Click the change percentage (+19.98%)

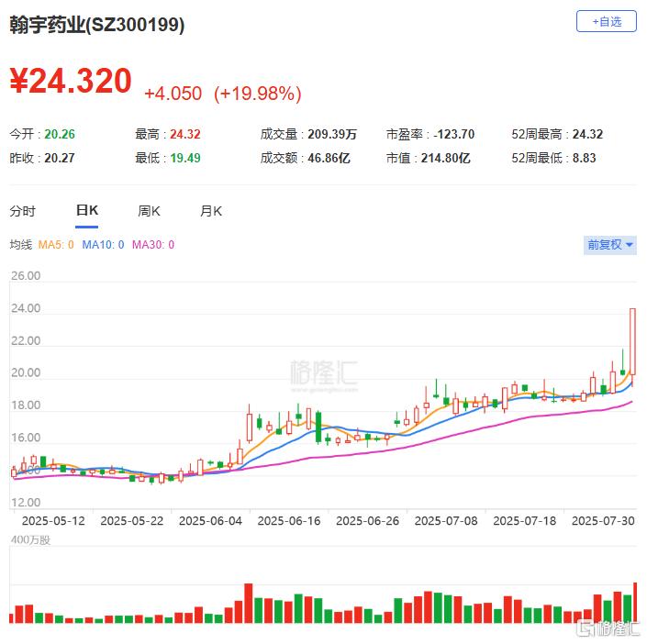click(x=258, y=94)
